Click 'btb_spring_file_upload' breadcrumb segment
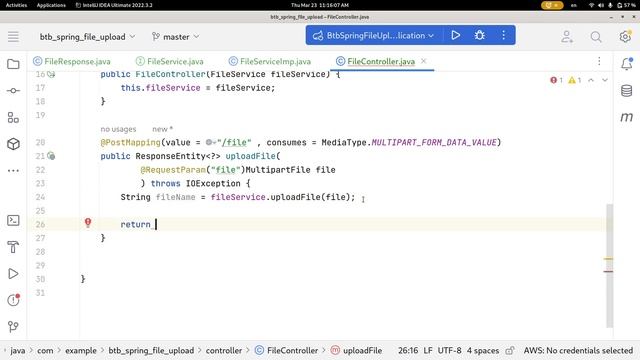Viewport: 640px width, 360px height. 151,351
